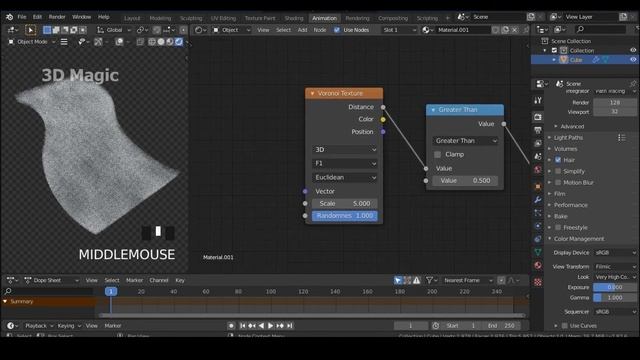Open the Material properties tab icon
This screenshot has width=640, height=360.
pos(538,265)
